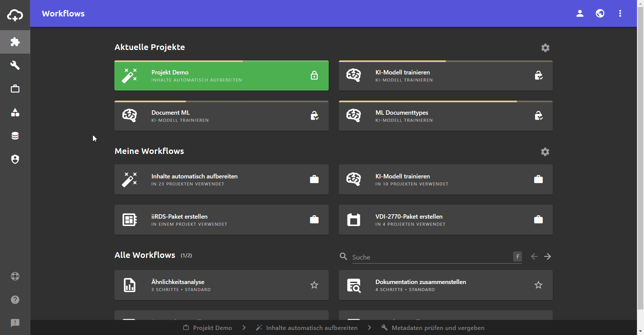Click the vertical page scrollbar
The width and height of the screenshot is (644, 335).
640,158
